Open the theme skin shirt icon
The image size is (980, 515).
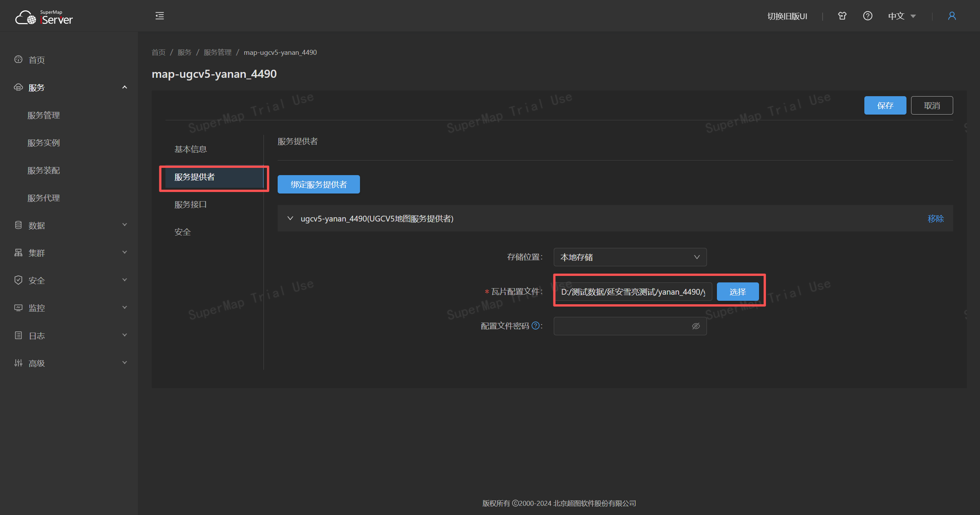842,16
